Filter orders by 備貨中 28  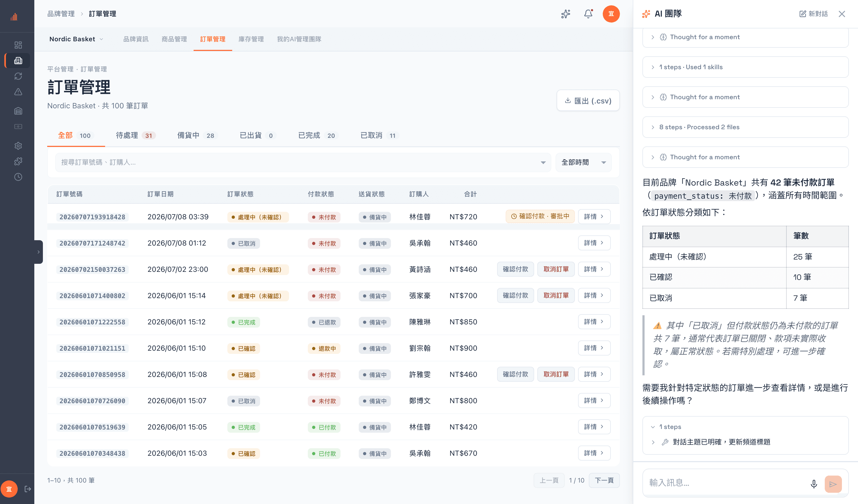click(197, 136)
